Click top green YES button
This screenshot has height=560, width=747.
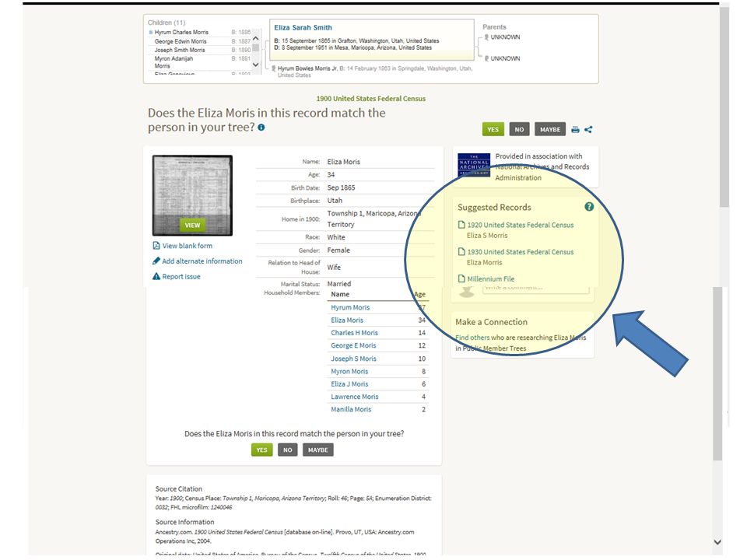(493, 129)
